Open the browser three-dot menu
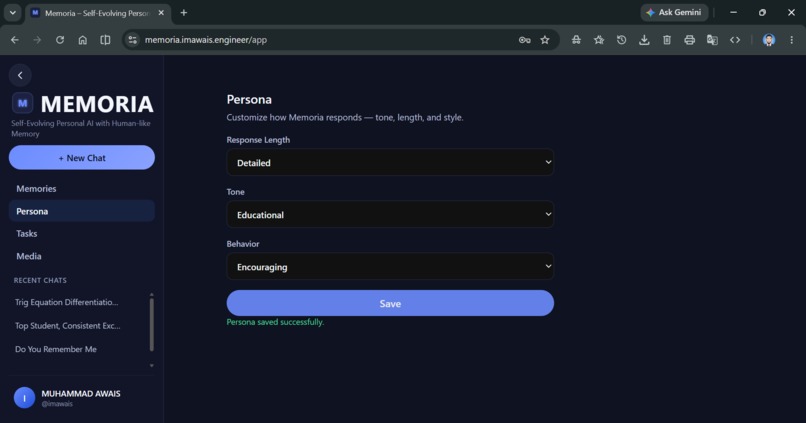The image size is (806, 423). (x=792, y=40)
